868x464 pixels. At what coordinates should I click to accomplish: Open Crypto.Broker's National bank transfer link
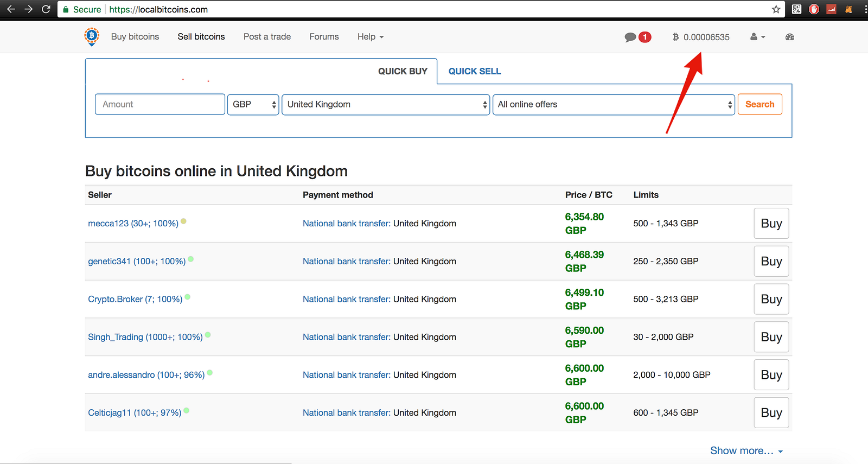pyautogui.click(x=347, y=299)
